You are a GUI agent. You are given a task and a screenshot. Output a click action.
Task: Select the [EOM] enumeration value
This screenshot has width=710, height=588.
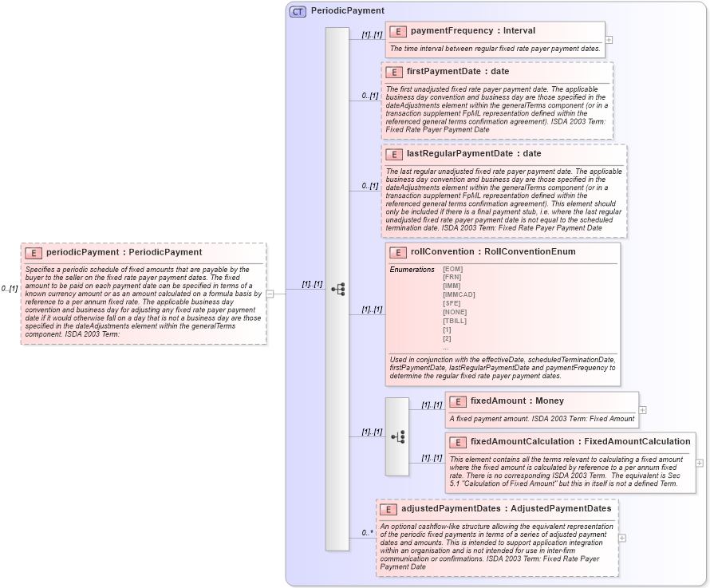[454, 268]
